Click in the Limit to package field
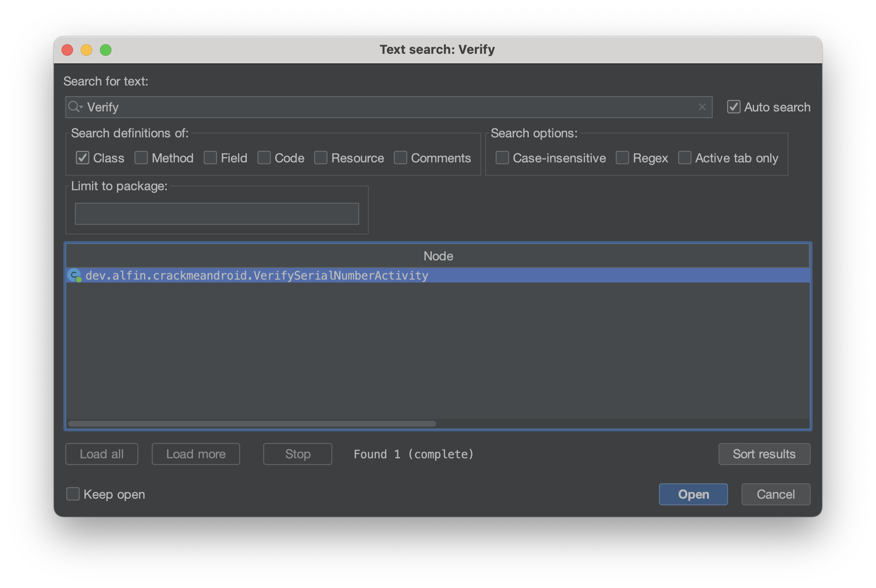The image size is (876, 588). (x=217, y=214)
